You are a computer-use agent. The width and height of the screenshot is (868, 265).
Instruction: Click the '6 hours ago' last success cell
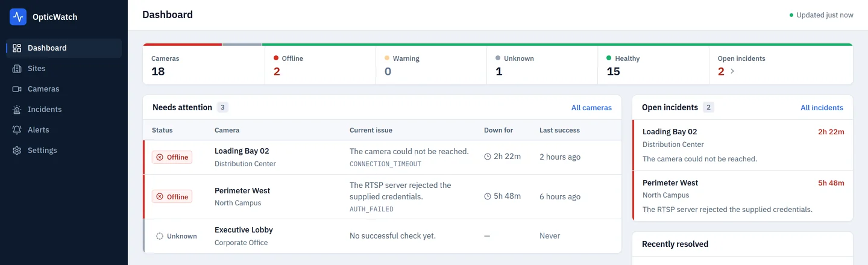pos(560,196)
